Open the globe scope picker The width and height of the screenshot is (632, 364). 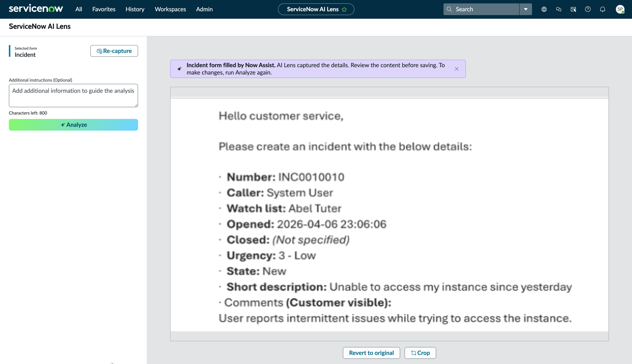pyautogui.click(x=544, y=9)
